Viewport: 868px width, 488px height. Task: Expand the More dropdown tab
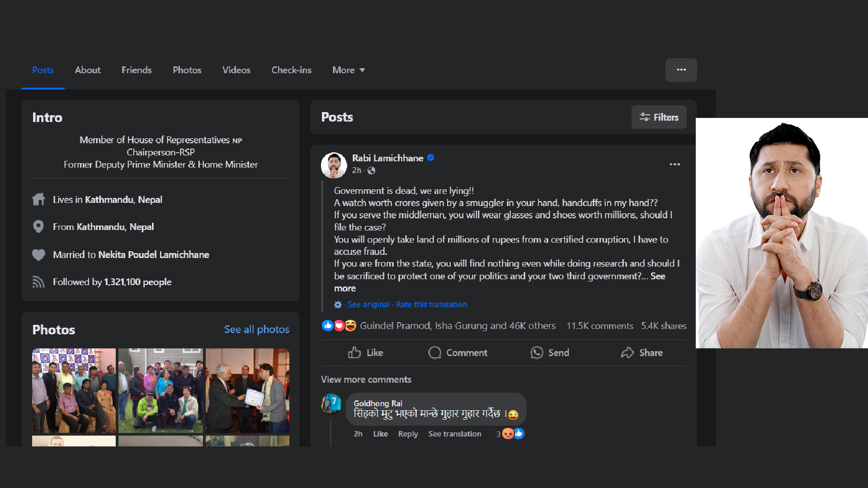348,70
